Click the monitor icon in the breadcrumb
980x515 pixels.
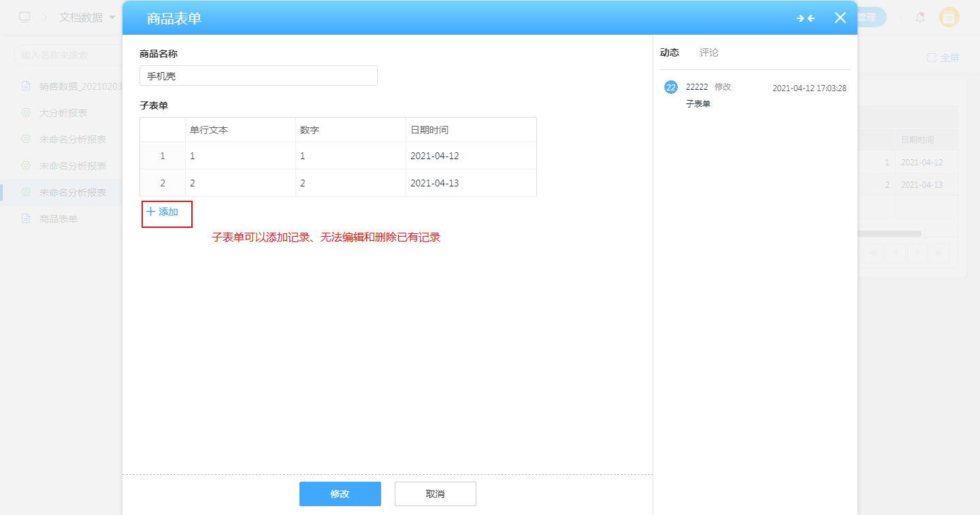[x=24, y=17]
